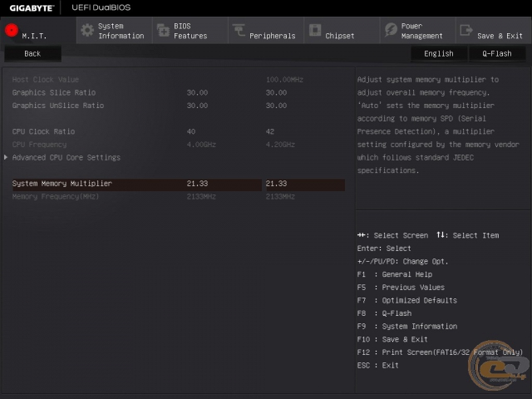The image size is (532, 399).
Task: Click the CPU Frequency label
Action: (39, 145)
